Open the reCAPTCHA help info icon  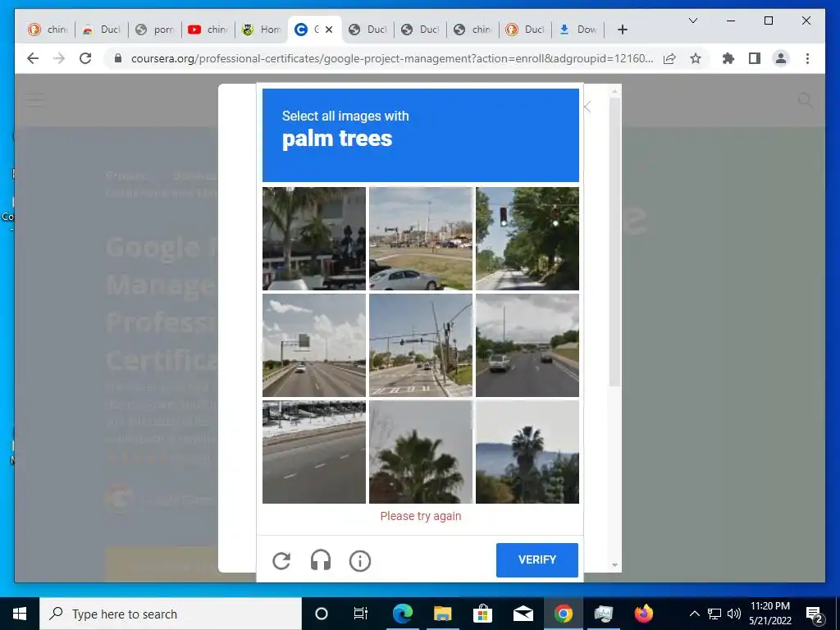pos(360,561)
